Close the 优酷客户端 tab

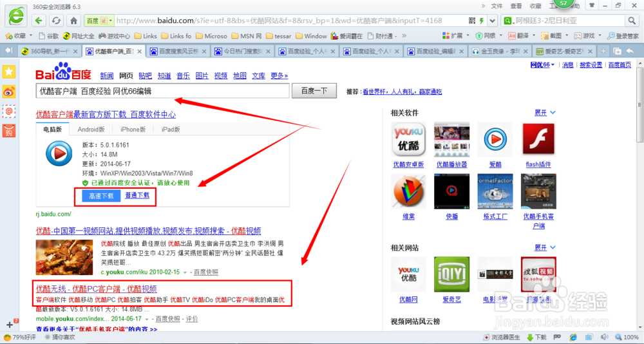pyautogui.click(x=140, y=52)
